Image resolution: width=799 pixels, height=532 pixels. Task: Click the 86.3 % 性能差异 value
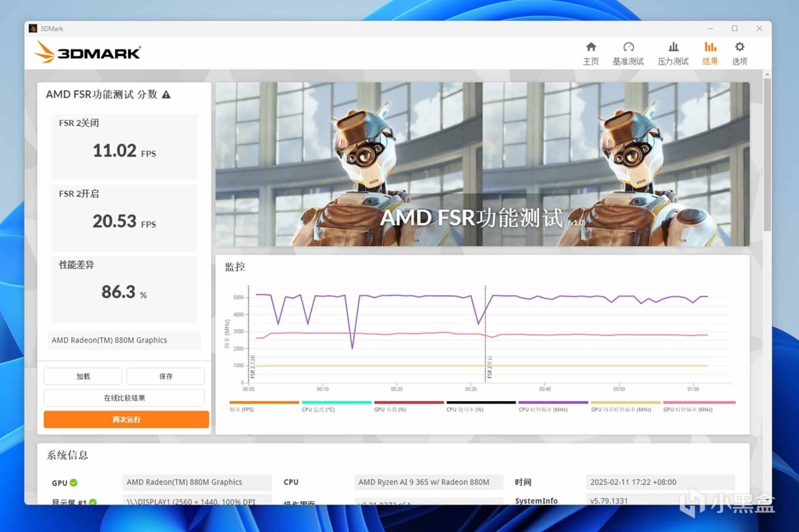coord(124,292)
